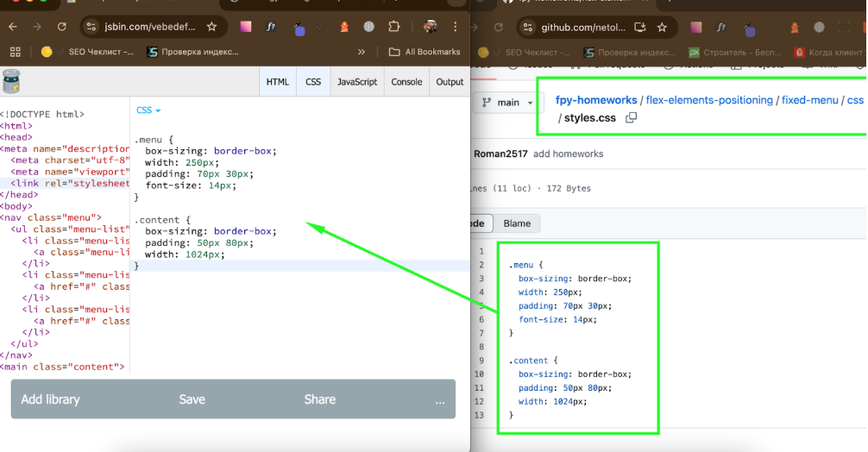Reload the jsbin.com page

62,27
